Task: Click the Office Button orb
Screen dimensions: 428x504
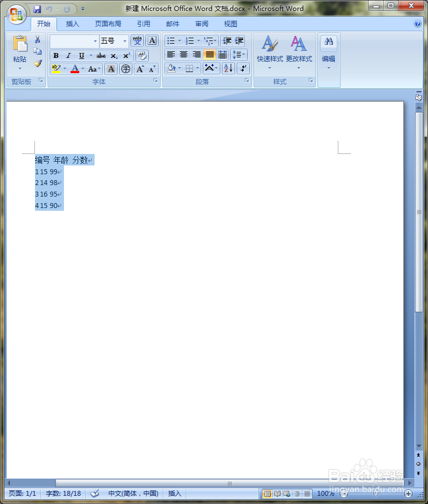Action: (16, 14)
